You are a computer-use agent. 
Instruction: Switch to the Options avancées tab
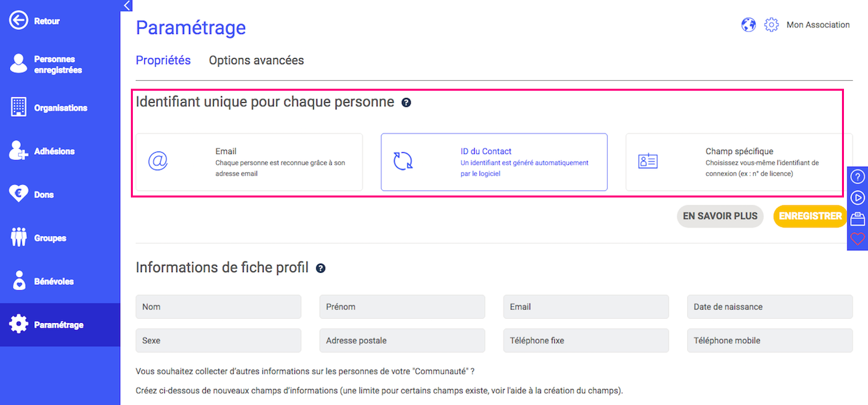pyautogui.click(x=256, y=60)
